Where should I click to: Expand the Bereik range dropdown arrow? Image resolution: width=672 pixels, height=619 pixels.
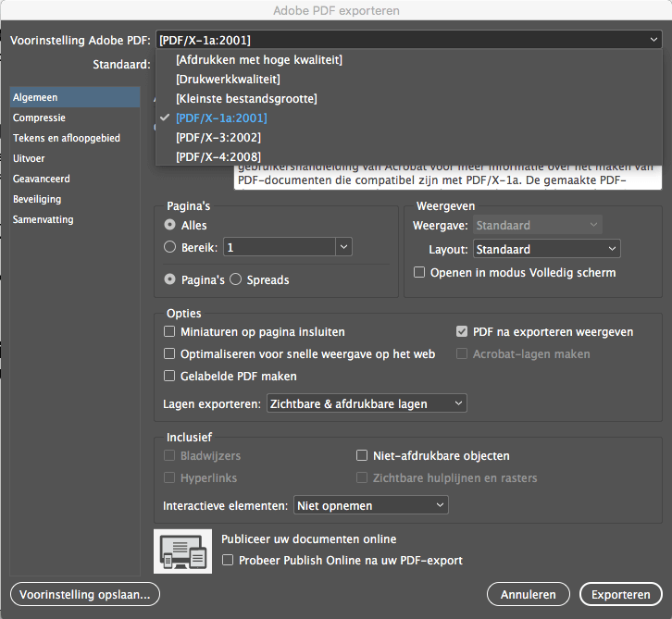(343, 247)
